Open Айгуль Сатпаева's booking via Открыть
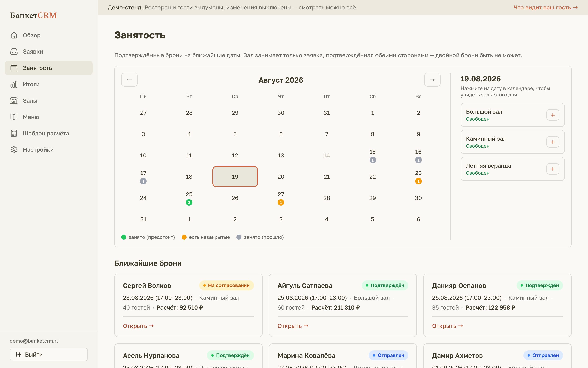Screen dimensions: 588x368 293,326
